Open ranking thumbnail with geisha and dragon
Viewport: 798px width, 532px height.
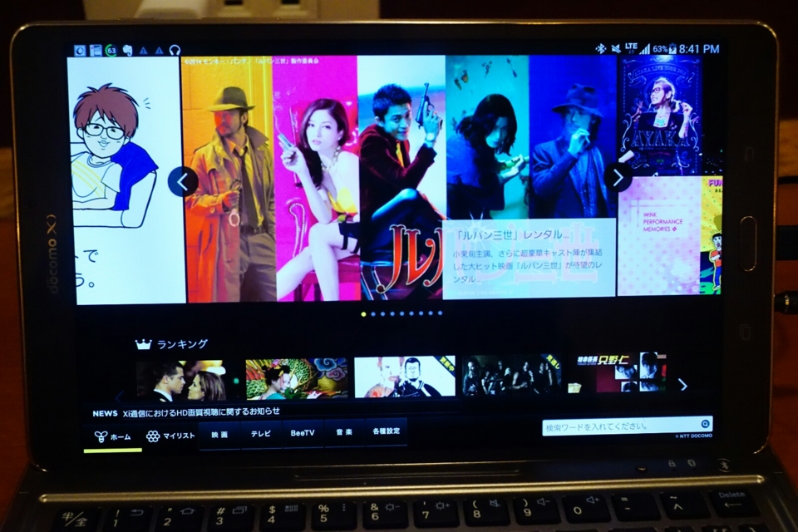(x=296, y=379)
